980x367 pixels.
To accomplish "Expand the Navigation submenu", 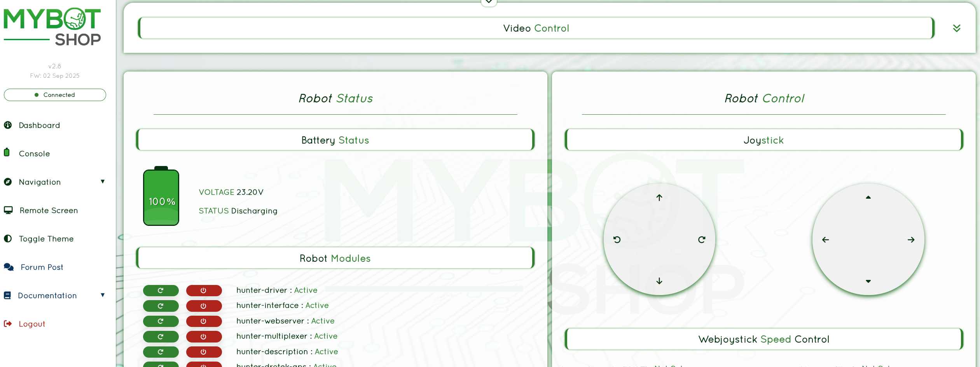I will pos(103,182).
